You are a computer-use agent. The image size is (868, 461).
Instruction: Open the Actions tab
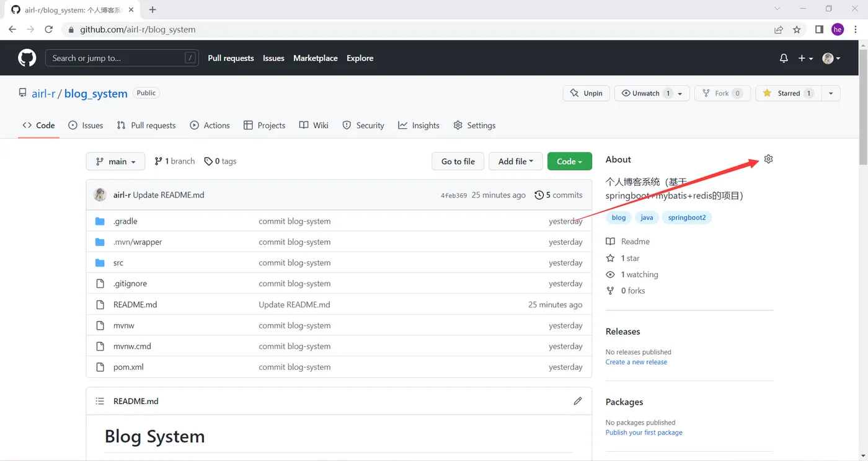coord(210,125)
